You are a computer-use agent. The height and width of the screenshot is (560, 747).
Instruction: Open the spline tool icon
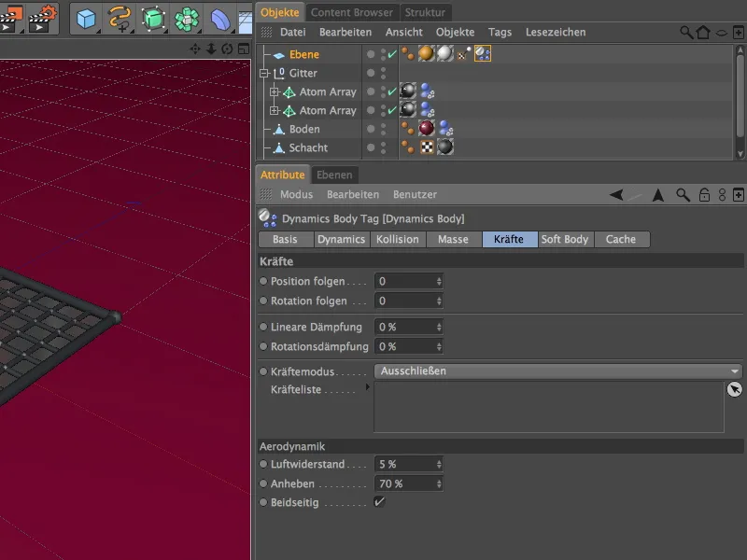pyautogui.click(x=120, y=19)
